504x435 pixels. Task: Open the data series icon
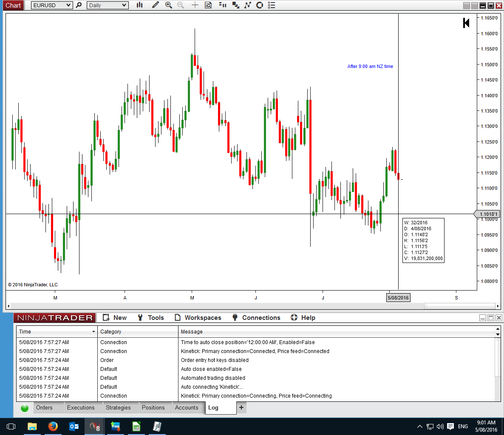[x=235, y=5]
